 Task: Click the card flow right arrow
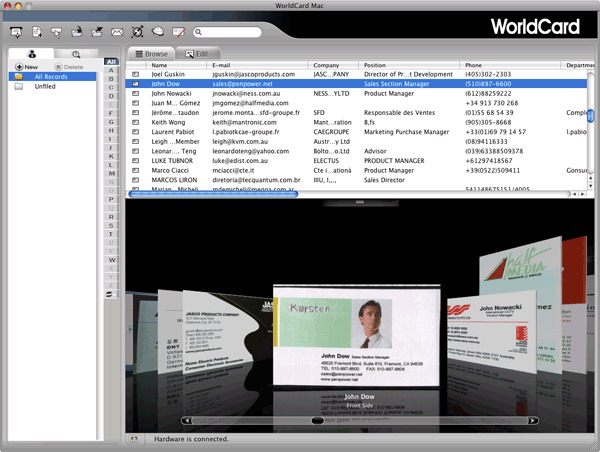point(533,421)
